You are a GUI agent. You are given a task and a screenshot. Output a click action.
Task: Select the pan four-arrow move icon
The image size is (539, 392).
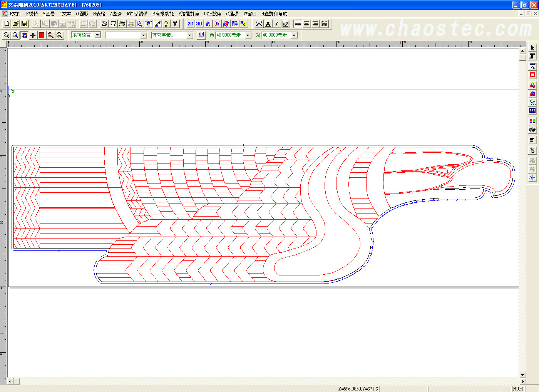point(33,35)
